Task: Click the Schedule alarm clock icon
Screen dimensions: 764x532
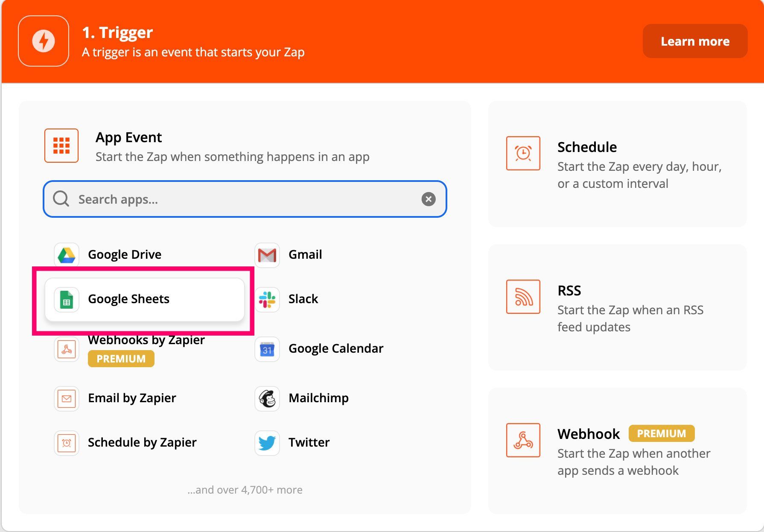Action: [523, 153]
